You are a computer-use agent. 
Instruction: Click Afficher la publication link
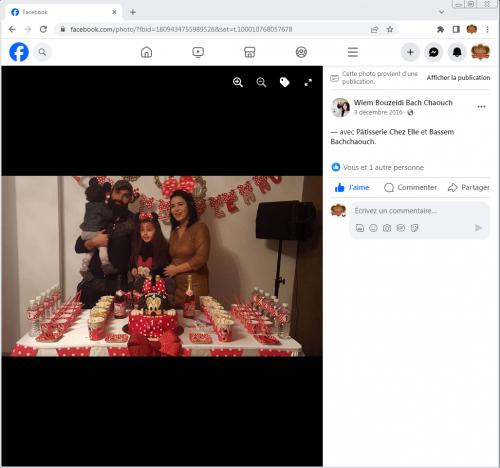[x=458, y=77]
